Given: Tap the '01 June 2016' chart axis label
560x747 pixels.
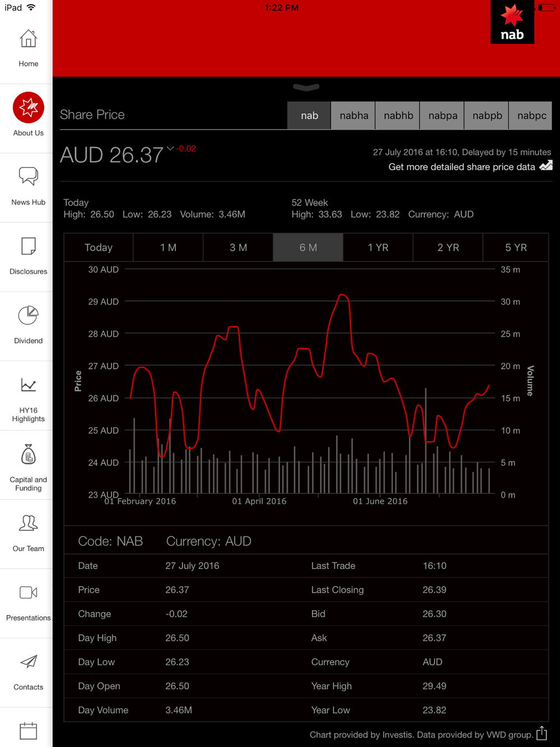Looking at the screenshot, I should [380, 501].
